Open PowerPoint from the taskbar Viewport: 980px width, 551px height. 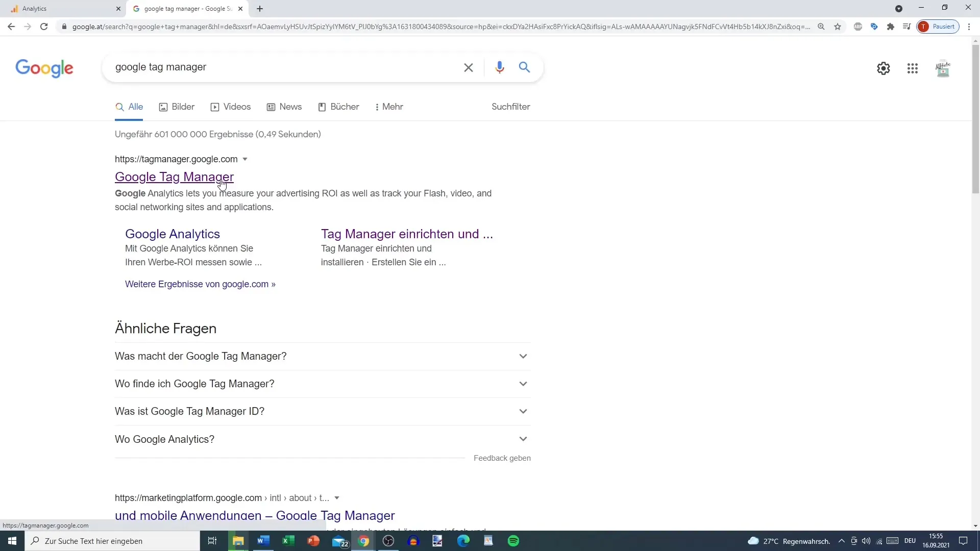tap(313, 541)
